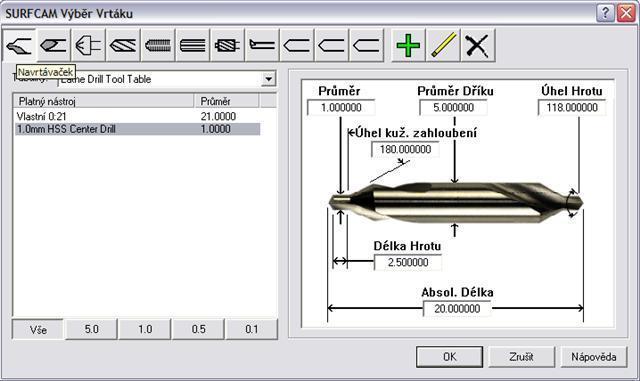Cancel the dialog with Zrušit
This screenshot has height=381, width=640.
coord(522,357)
